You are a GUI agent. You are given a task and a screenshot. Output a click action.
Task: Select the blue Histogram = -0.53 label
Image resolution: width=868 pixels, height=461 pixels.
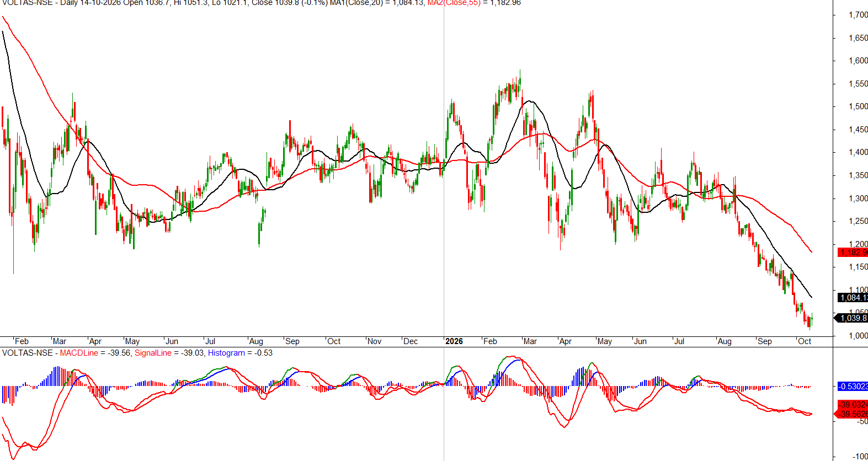(240, 353)
